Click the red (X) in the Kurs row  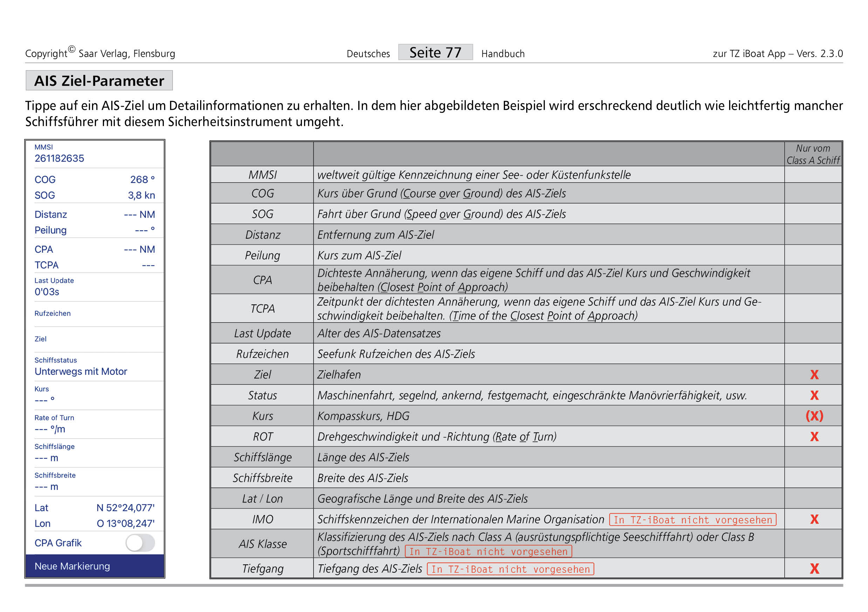tap(814, 416)
